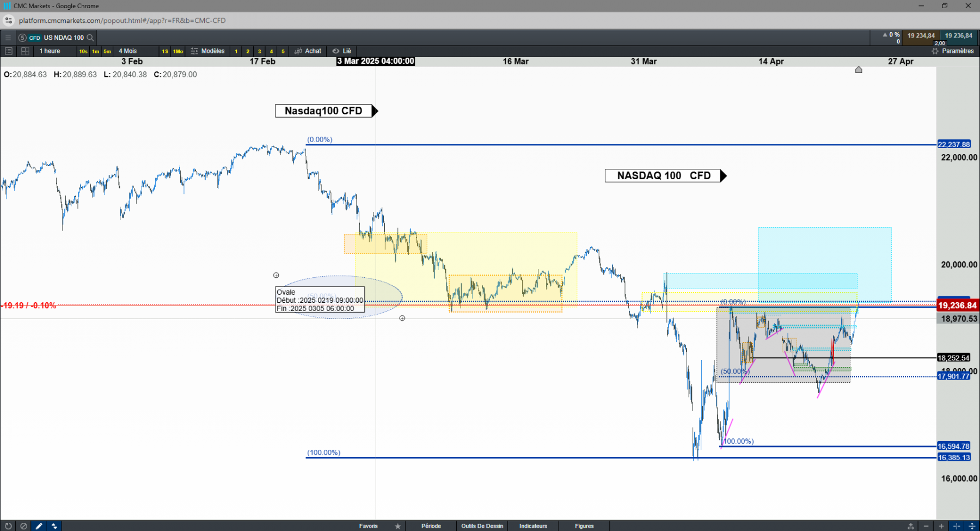Click the horizontal expand crosshair icon
The width and height of the screenshot is (980, 531).
click(957, 526)
